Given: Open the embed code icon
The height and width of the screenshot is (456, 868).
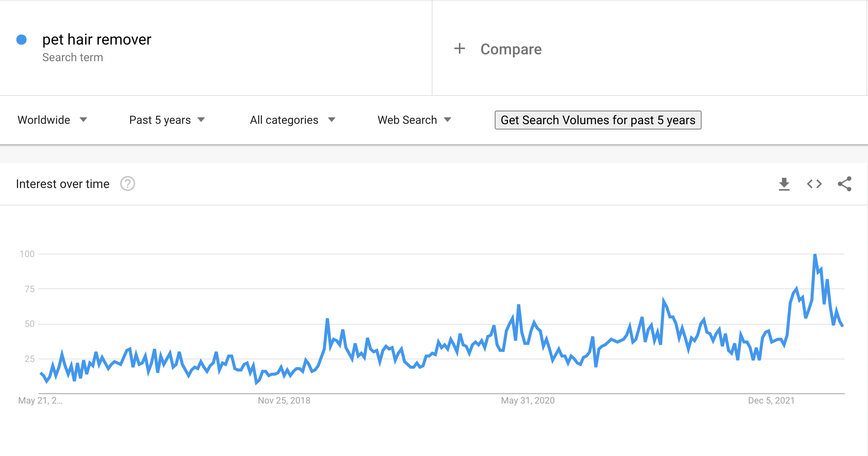Looking at the screenshot, I should click(814, 184).
